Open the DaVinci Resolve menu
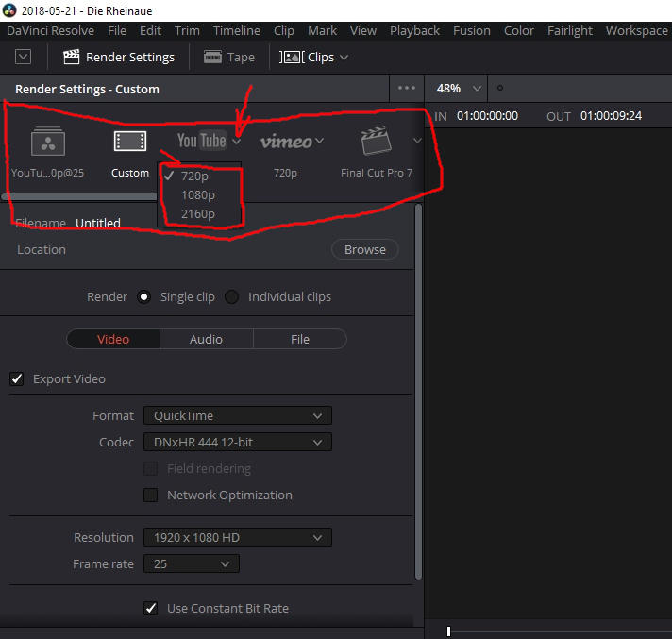This screenshot has height=639, width=672. [50, 31]
